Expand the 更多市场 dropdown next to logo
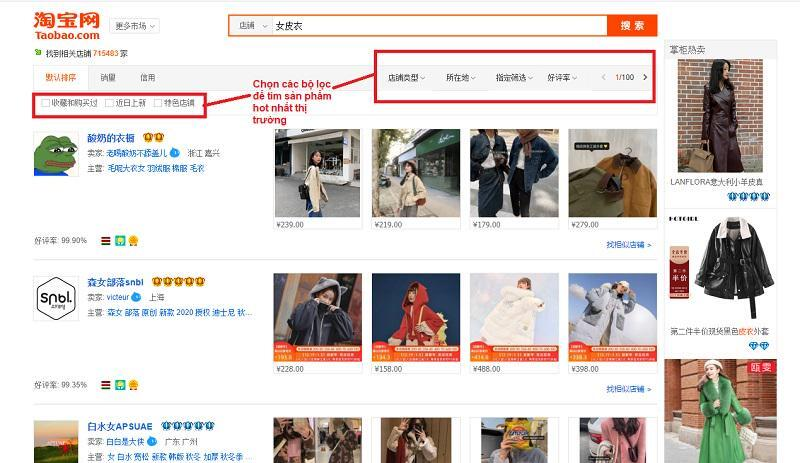The width and height of the screenshot is (800, 463). (136, 26)
